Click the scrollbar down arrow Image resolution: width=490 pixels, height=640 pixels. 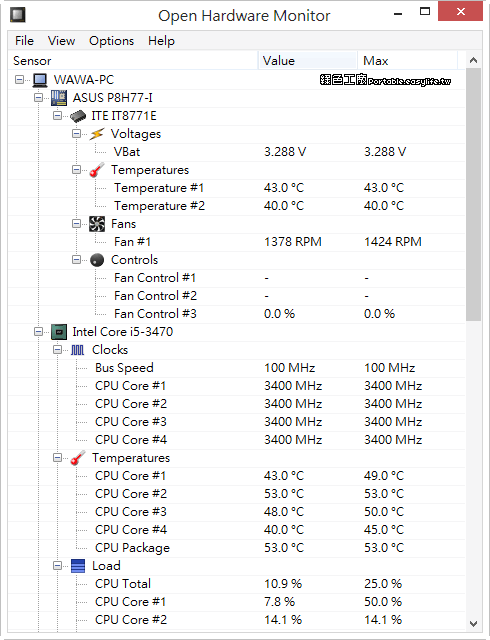click(x=473, y=624)
